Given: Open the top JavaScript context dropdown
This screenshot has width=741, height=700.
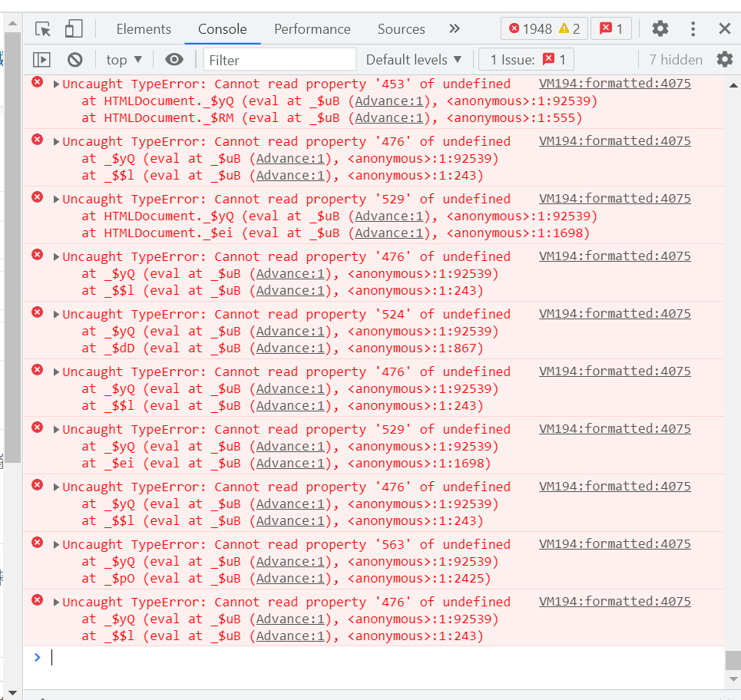Looking at the screenshot, I should point(124,60).
